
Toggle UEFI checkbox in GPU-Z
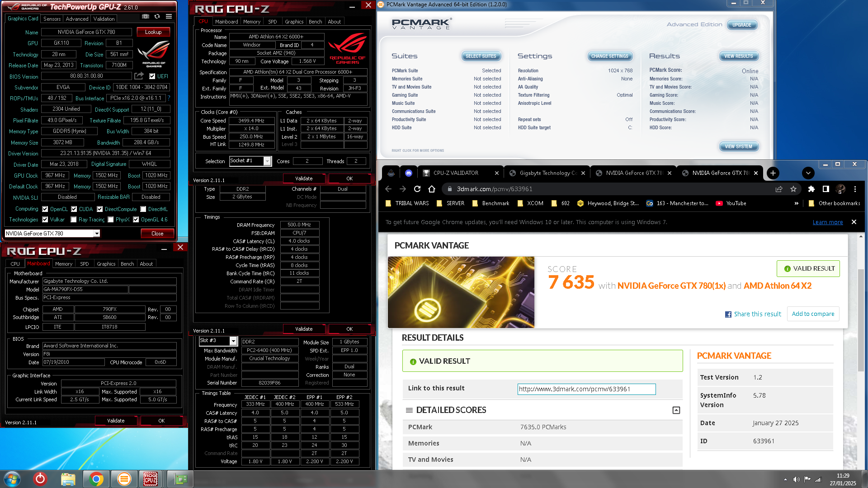(x=152, y=76)
